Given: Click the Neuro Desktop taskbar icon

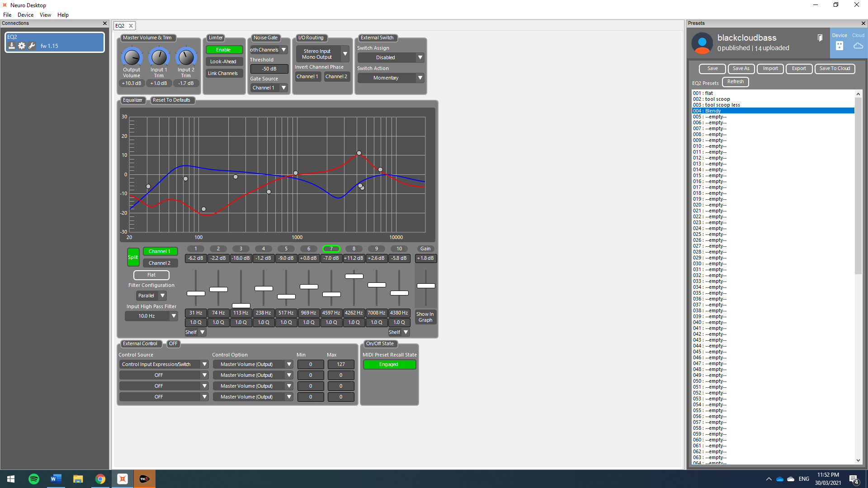Looking at the screenshot, I should coord(123,479).
